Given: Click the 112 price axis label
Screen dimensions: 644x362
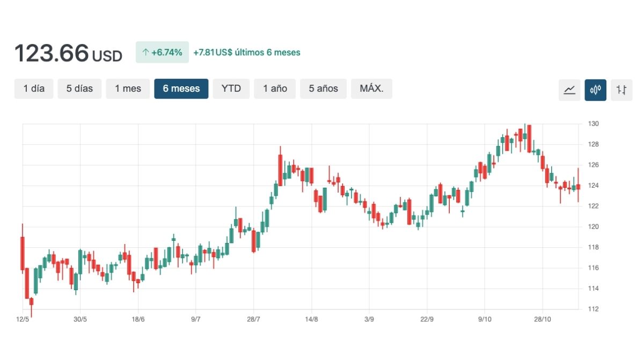Looking at the screenshot, I should tap(592, 309).
